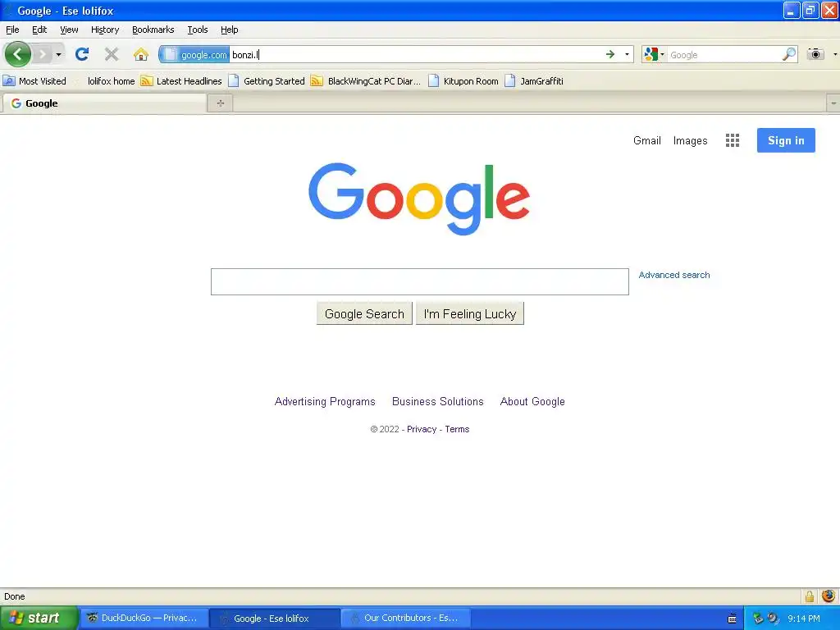Switch to Our Contributors taskbar window

point(406,619)
